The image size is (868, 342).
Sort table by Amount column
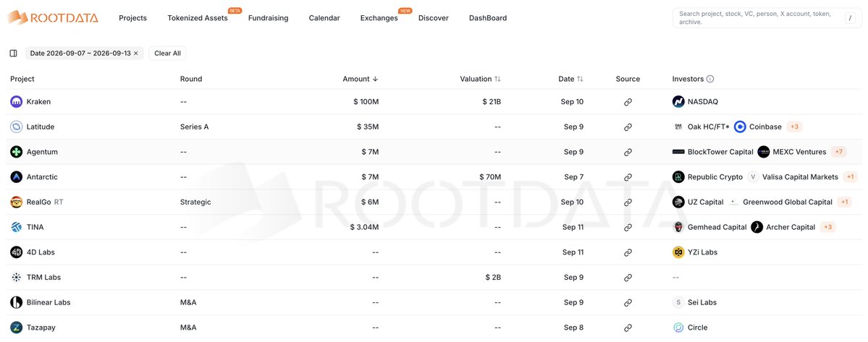361,79
